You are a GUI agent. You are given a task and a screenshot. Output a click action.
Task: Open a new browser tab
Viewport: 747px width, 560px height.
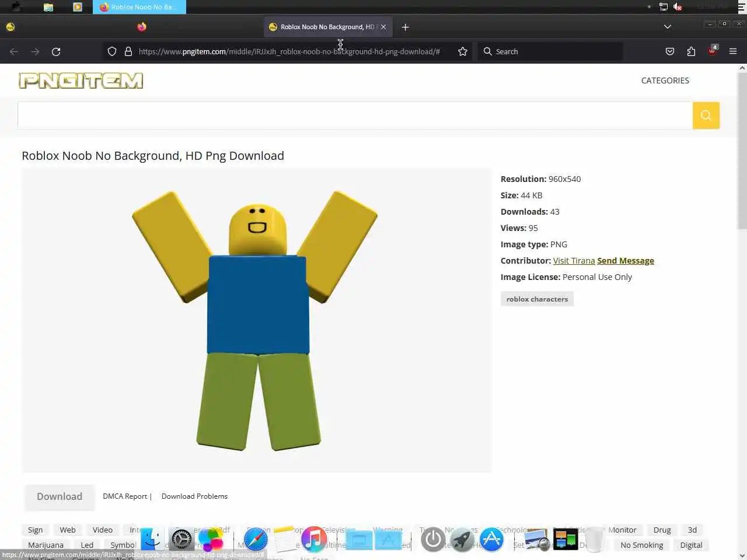click(405, 27)
